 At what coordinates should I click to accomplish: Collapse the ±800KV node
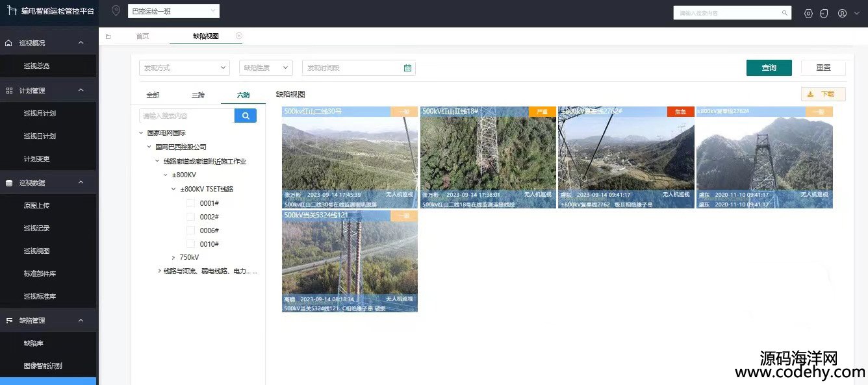click(165, 175)
